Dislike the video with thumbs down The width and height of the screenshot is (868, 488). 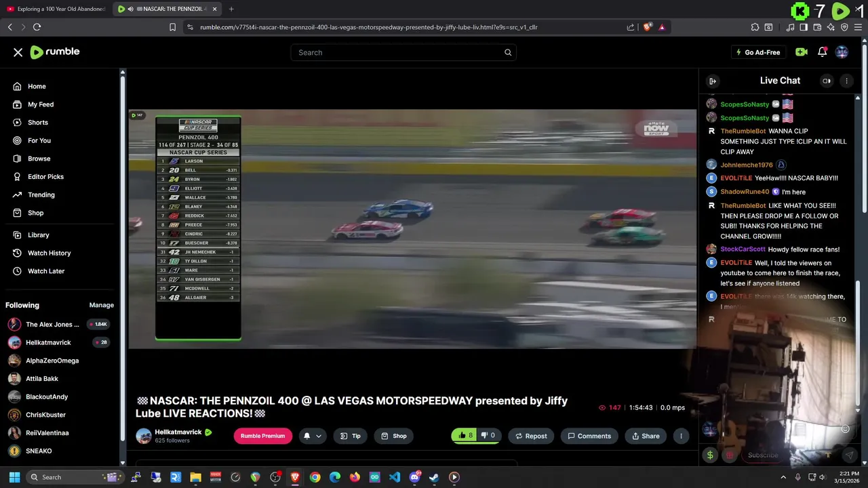point(488,436)
